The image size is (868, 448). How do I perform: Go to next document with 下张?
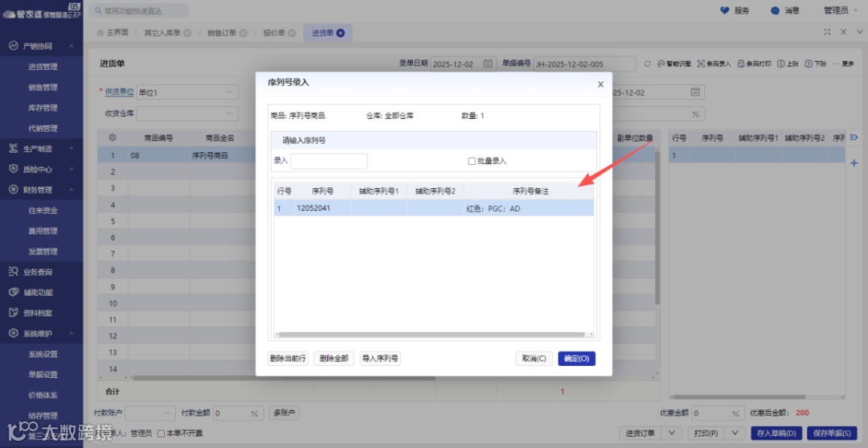click(816, 64)
